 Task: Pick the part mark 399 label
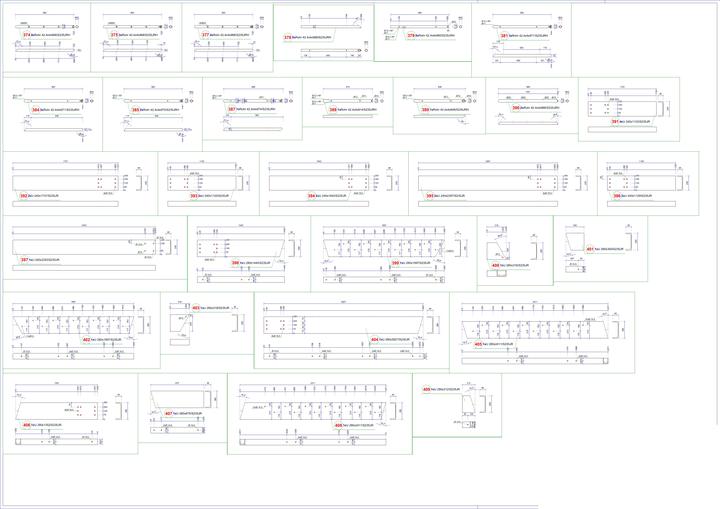395,263
